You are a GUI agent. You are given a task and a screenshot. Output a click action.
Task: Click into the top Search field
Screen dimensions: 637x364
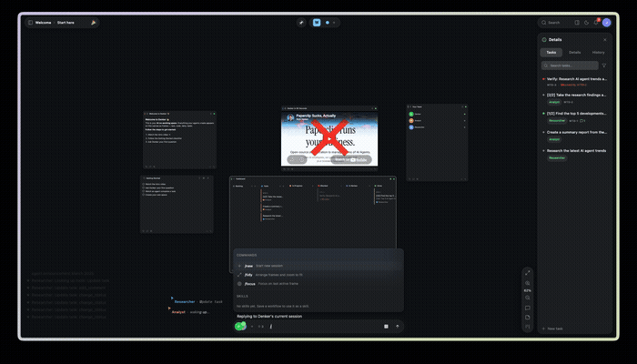point(555,23)
